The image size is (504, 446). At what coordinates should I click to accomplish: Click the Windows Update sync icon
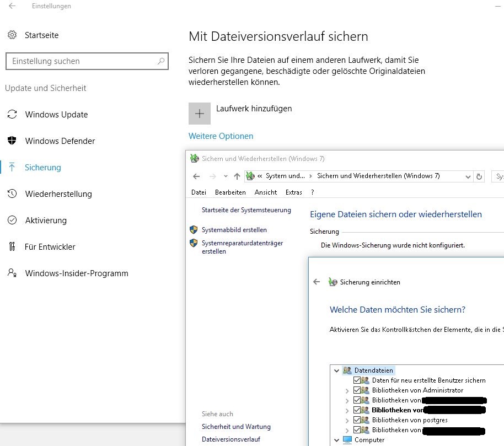[12, 114]
